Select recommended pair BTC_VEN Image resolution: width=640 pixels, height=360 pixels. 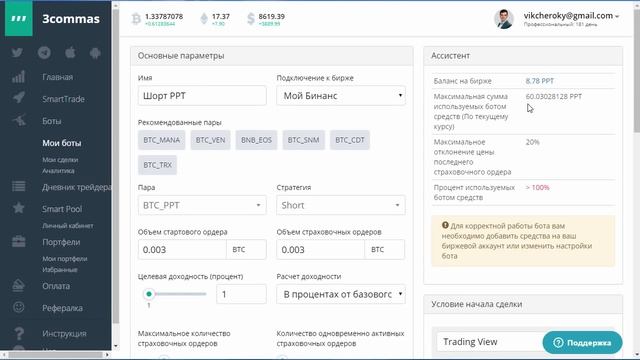click(x=210, y=140)
